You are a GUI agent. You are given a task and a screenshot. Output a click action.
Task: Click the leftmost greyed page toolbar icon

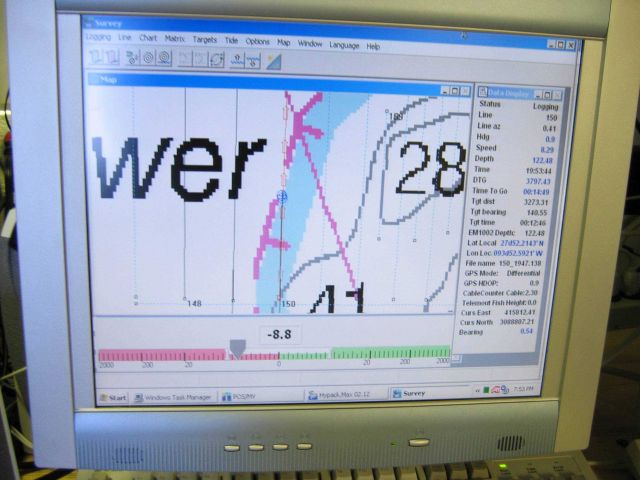97,56
